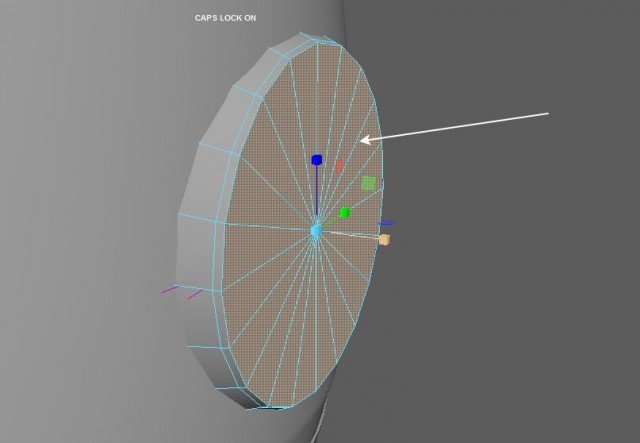Screen dimensions: 640x443
Task: Click the dark green cube manipulator handle
Action: (344, 212)
